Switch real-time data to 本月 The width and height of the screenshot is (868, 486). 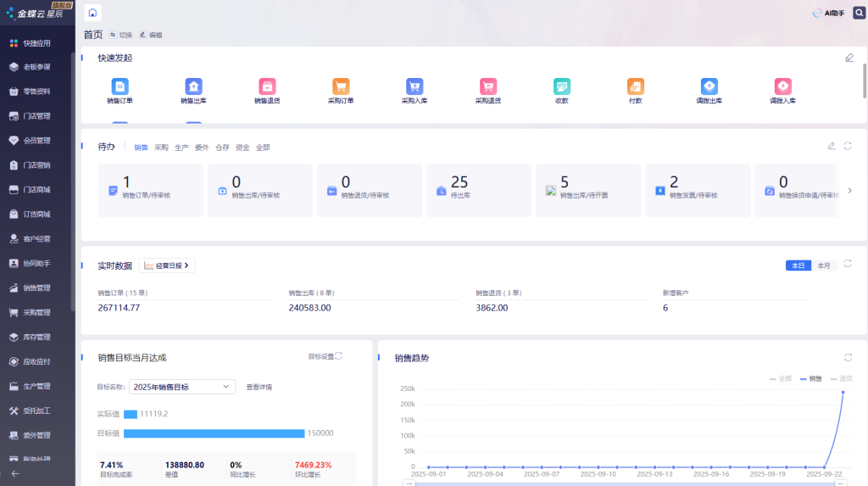pyautogui.click(x=824, y=265)
